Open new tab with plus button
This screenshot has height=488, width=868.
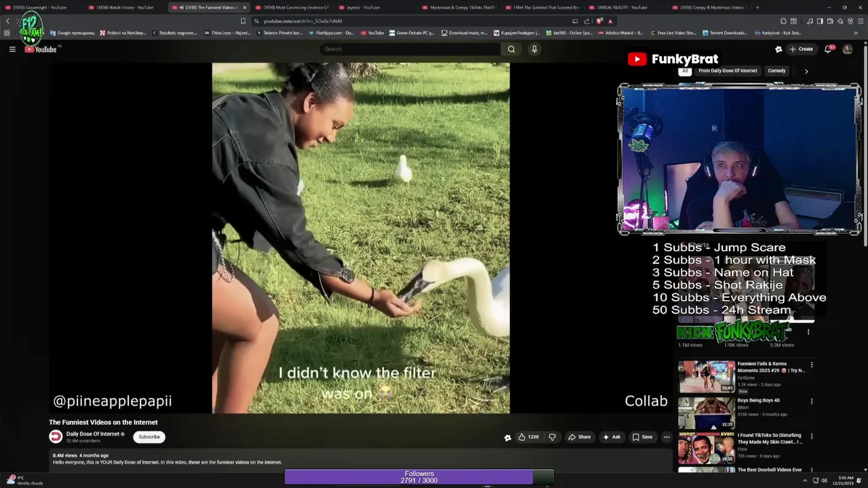click(757, 7)
